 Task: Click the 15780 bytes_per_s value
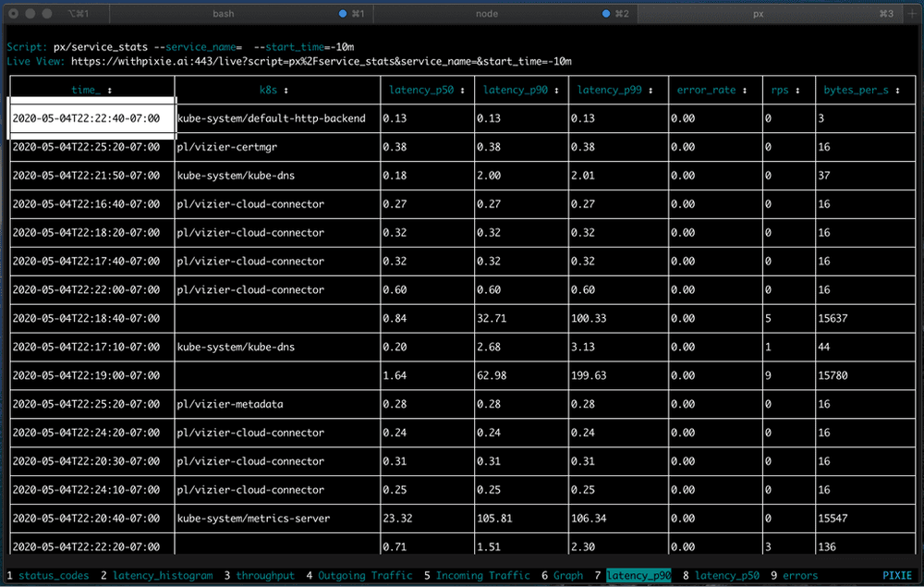pos(833,375)
